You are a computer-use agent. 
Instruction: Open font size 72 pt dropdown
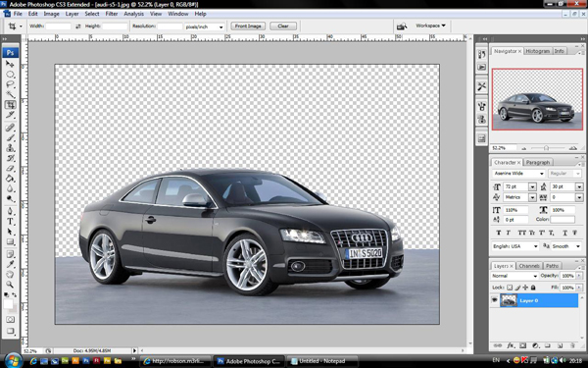click(532, 186)
